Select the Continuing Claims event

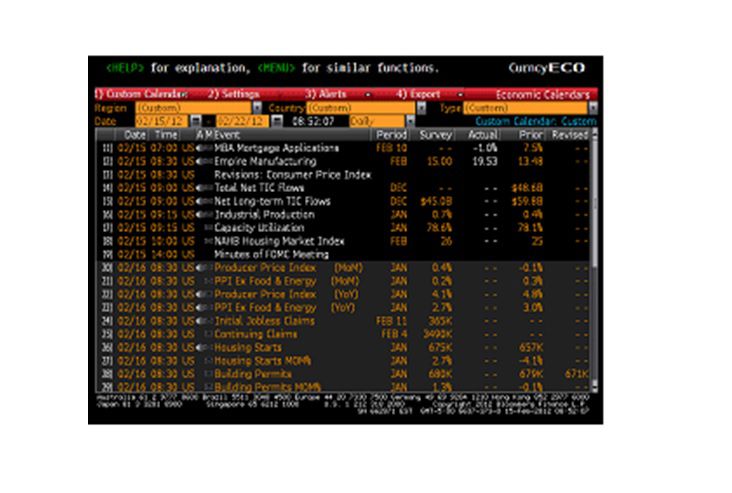pos(256,334)
